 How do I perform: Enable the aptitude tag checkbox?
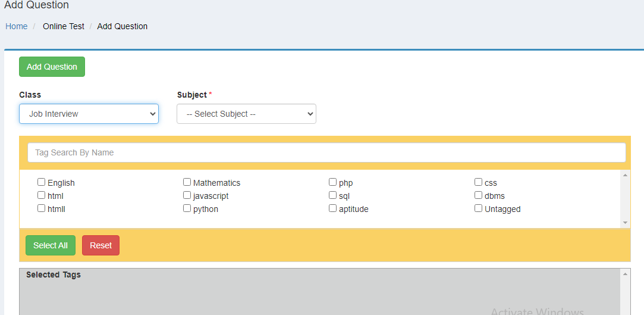tap(333, 208)
